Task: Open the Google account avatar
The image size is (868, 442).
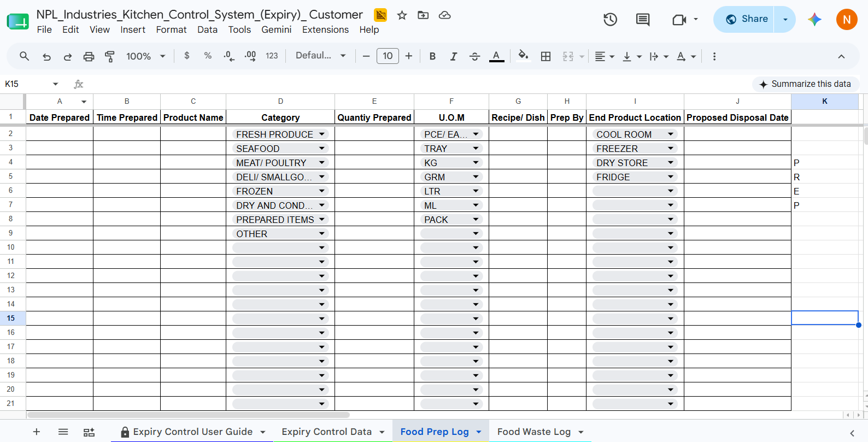Action: [x=847, y=20]
